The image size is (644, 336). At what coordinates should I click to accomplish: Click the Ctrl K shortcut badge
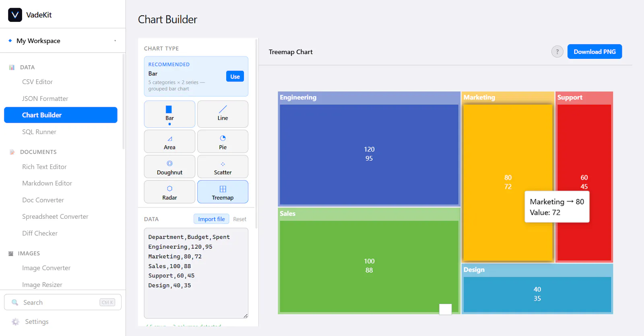coord(107,303)
